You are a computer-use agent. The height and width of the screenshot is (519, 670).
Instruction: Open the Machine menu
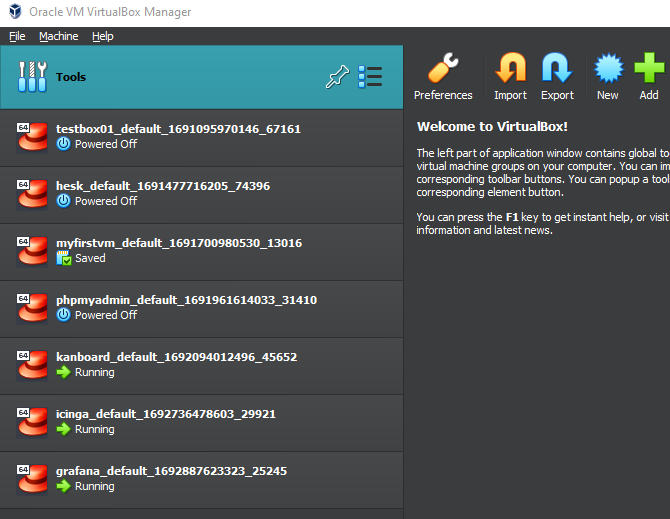pyautogui.click(x=58, y=36)
